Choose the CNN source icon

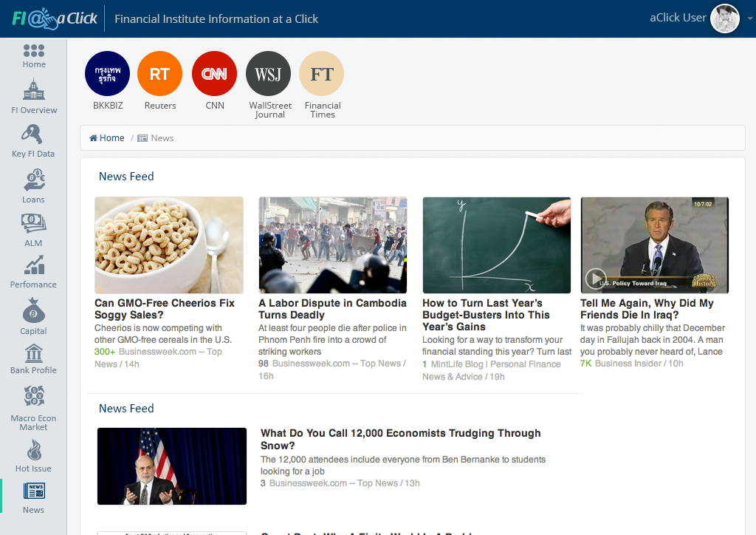(x=214, y=74)
